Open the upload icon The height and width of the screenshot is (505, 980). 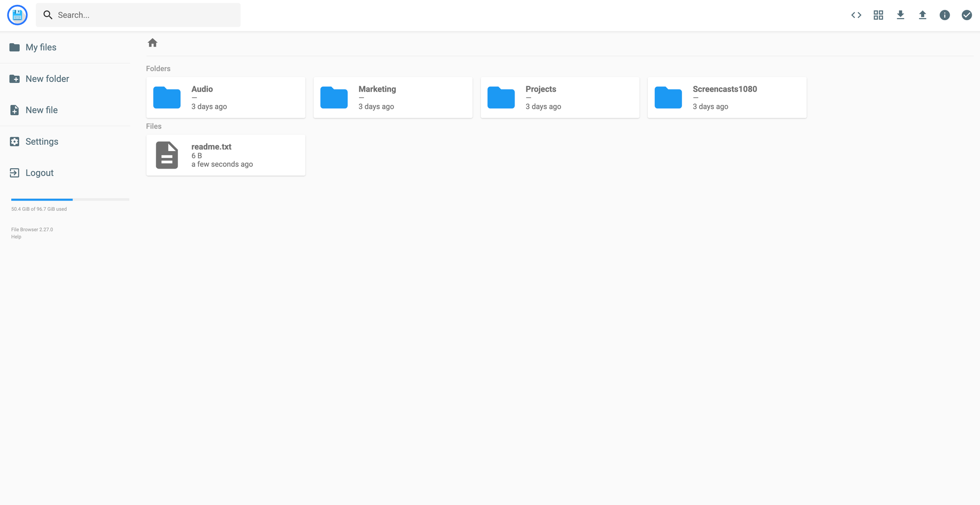coord(922,15)
